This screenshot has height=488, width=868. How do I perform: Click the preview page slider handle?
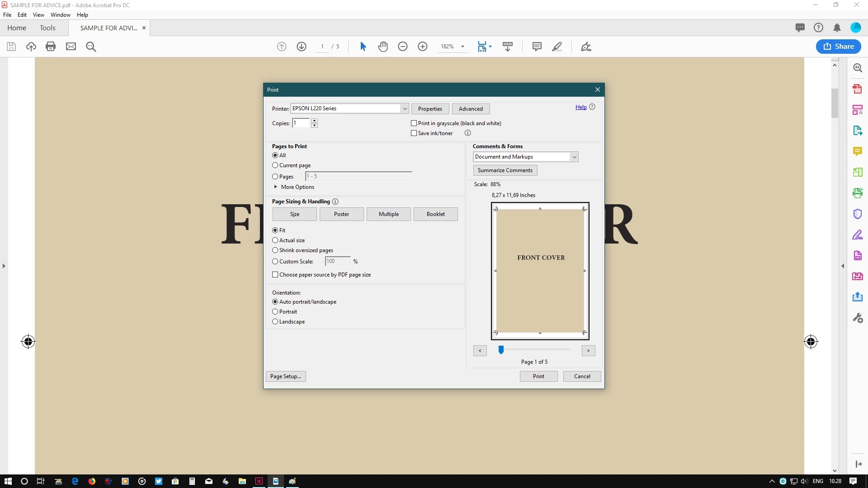click(501, 350)
